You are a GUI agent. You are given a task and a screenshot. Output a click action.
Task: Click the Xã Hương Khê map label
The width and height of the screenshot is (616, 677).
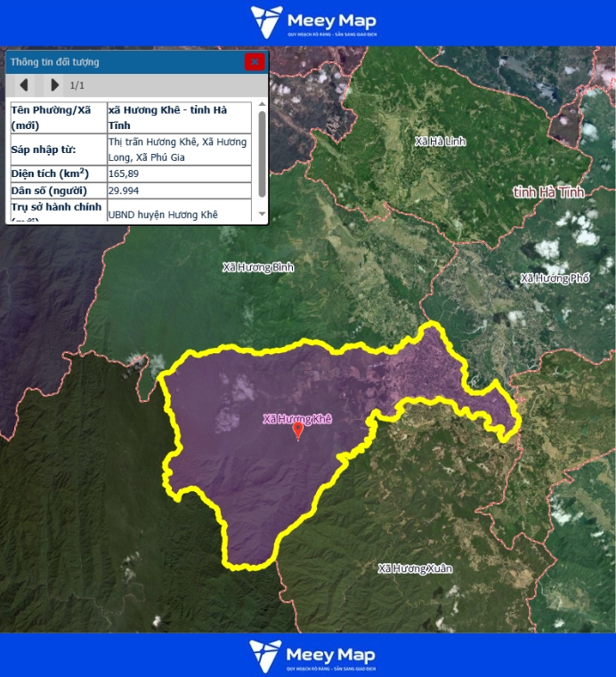[296, 418]
